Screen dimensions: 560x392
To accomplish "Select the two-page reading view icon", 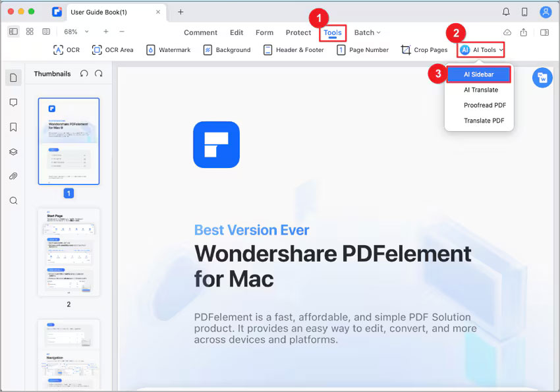I will (46, 32).
